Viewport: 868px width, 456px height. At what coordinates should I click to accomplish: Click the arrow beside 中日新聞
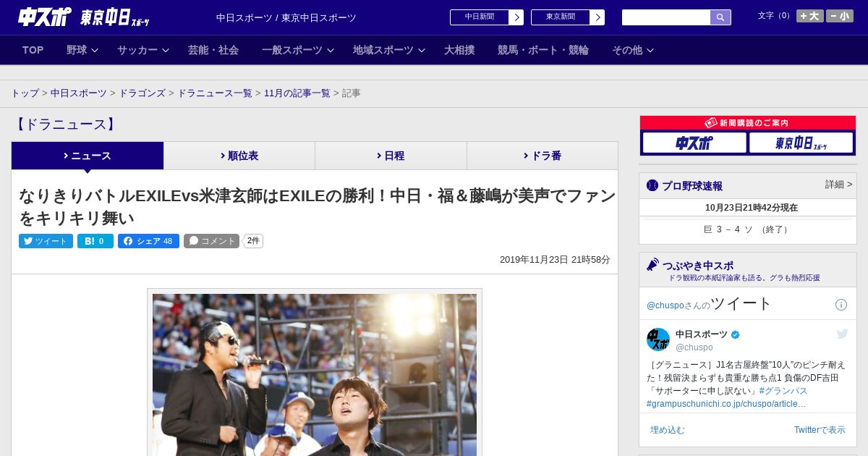[x=516, y=17]
